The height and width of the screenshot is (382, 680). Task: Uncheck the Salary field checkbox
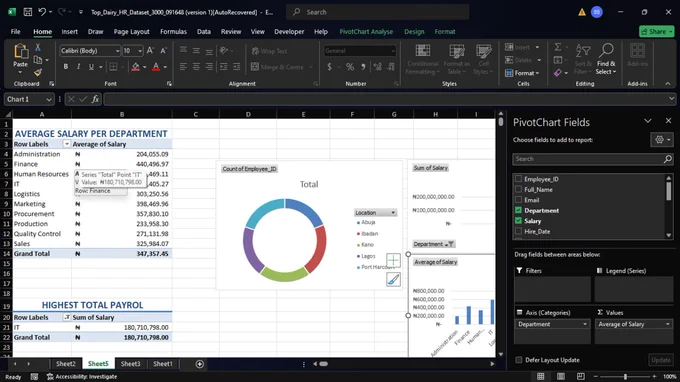click(x=518, y=221)
